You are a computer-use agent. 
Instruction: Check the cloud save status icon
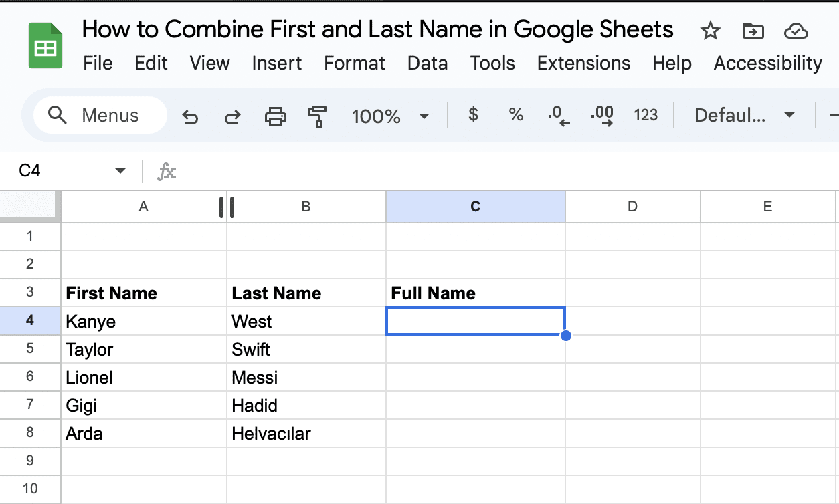coord(796,31)
